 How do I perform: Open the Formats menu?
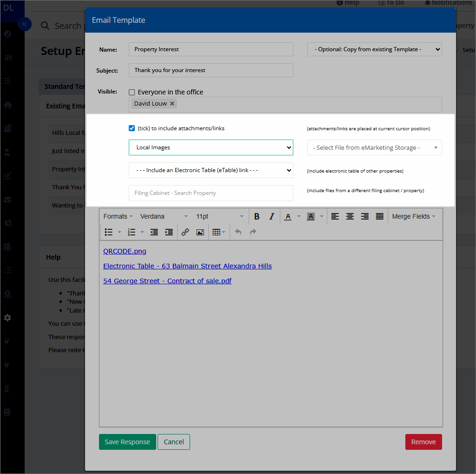pyautogui.click(x=118, y=216)
